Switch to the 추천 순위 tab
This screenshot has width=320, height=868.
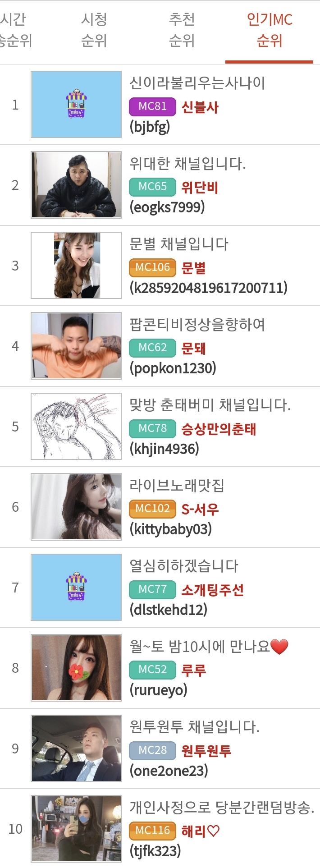[x=182, y=30]
